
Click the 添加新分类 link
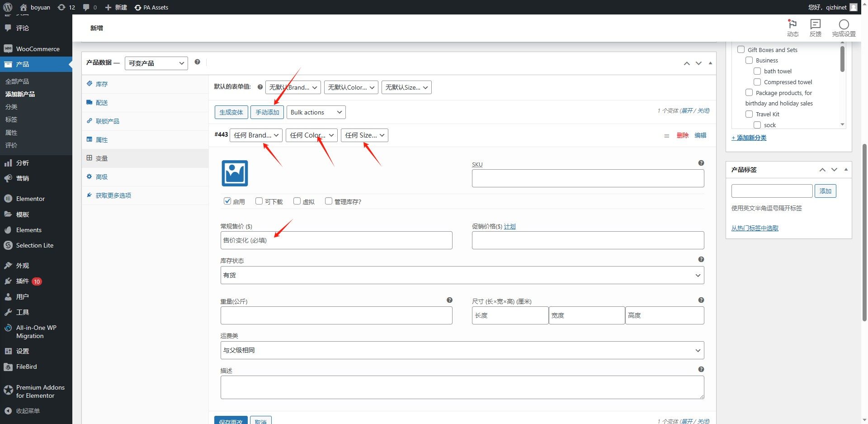(749, 138)
